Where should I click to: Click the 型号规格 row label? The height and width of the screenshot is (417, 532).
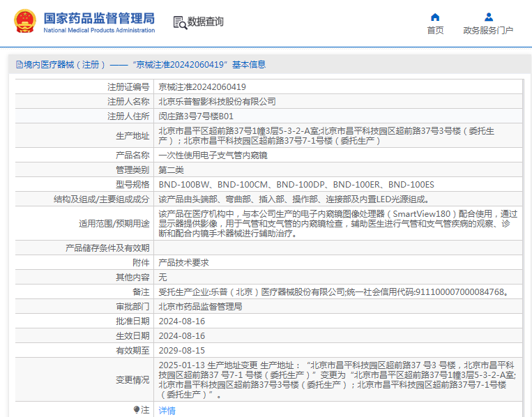[132, 184]
